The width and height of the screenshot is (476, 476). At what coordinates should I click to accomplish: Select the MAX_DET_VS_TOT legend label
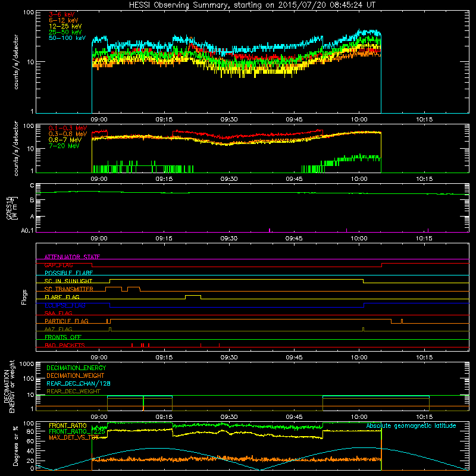74,437
